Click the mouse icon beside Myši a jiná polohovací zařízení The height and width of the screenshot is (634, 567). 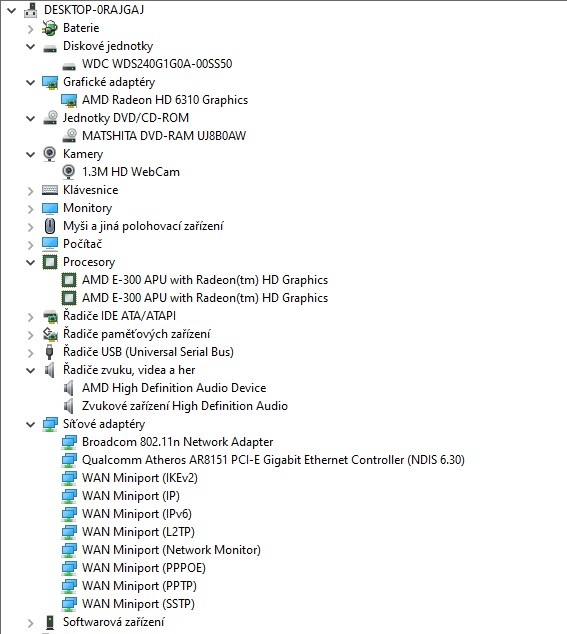(50, 226)
